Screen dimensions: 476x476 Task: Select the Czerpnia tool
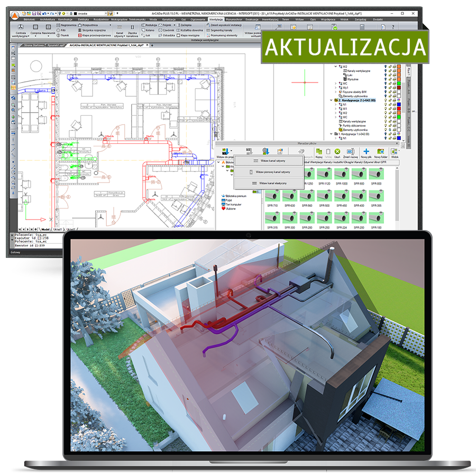point(36,30)
